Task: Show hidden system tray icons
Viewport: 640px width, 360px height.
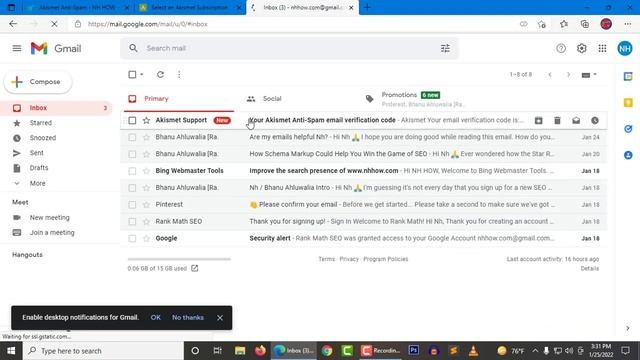Action: [535, 351]
